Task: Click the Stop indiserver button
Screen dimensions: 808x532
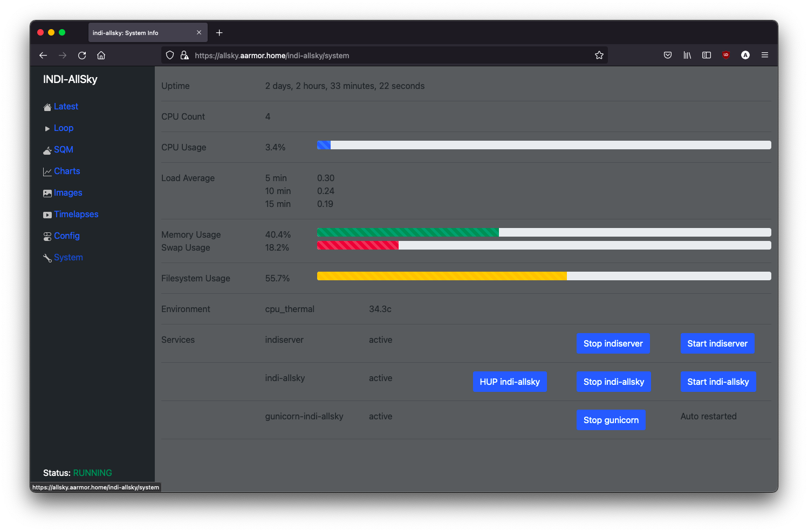Action: tap(613, 343)
